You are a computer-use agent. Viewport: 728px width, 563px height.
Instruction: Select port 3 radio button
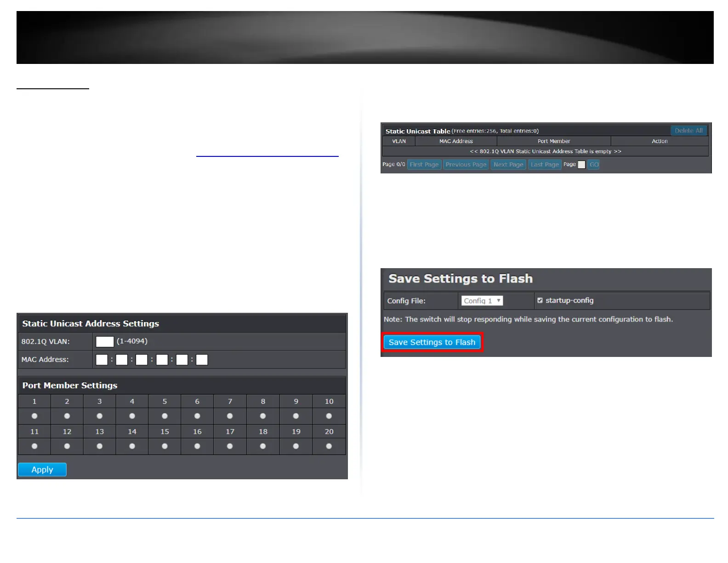tap(100, 416)
